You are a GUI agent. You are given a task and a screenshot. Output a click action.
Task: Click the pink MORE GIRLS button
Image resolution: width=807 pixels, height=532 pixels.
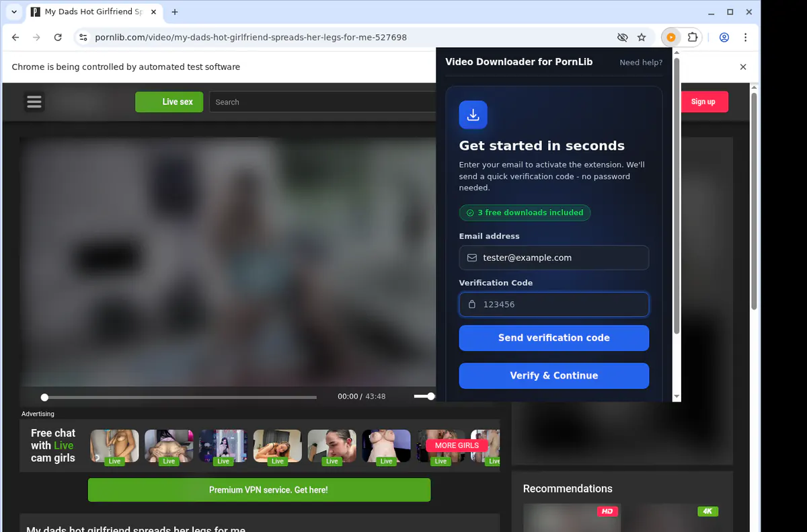tap(457, 445)
